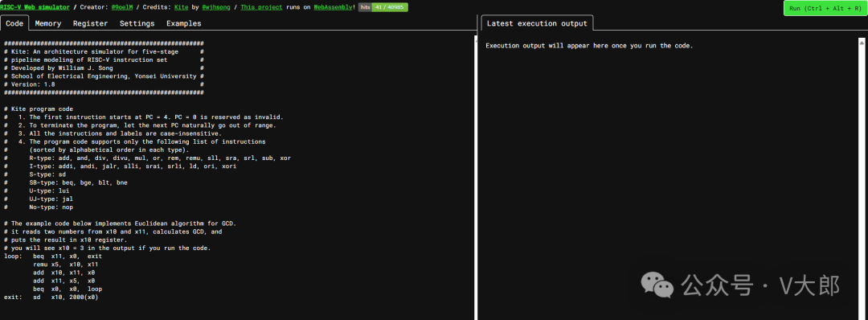
Task: Open the RISC-V Web simulator link
Action: (35, 8)
